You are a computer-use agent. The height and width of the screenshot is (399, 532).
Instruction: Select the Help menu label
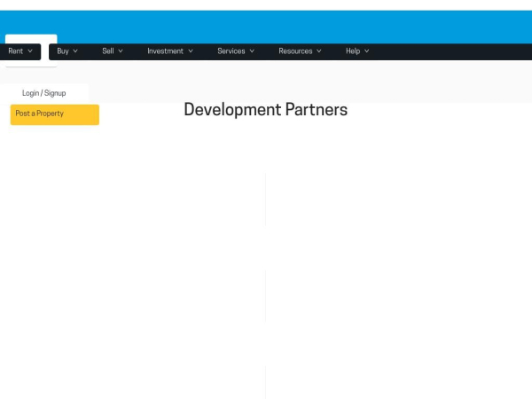point(353,51)
